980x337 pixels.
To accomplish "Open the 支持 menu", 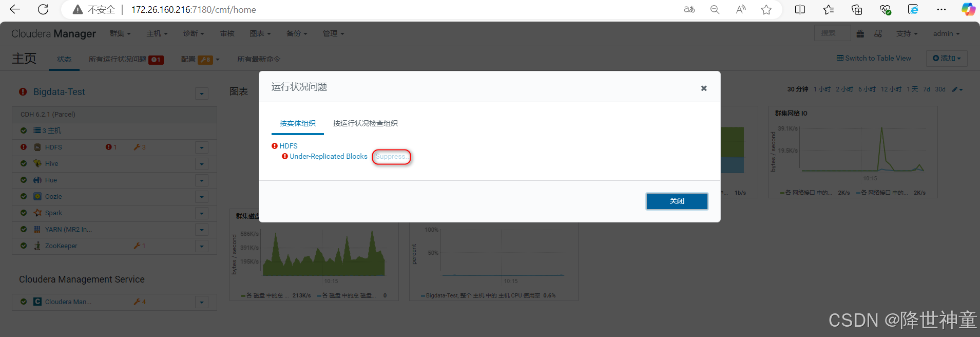I will coord(907,33).
